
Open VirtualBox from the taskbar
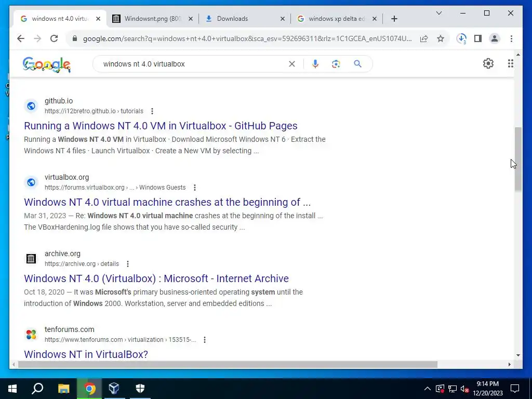pyautogui.click(x=114, y=389)
